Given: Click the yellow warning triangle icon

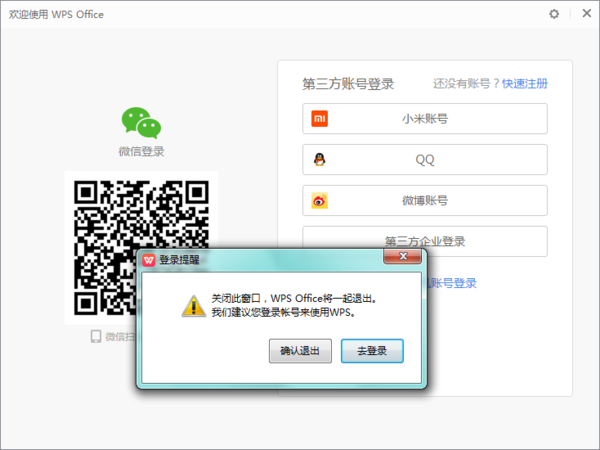Looking at the screenshot, I should coord(194,306).
